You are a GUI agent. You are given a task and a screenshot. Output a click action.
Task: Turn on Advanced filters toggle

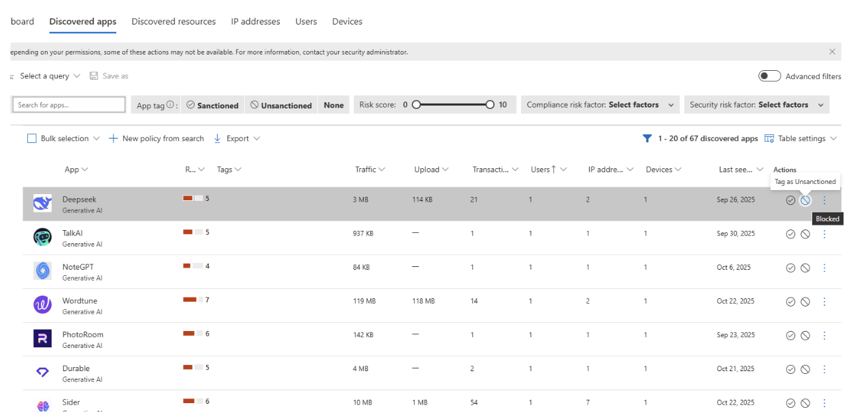[x=769, y=76]
